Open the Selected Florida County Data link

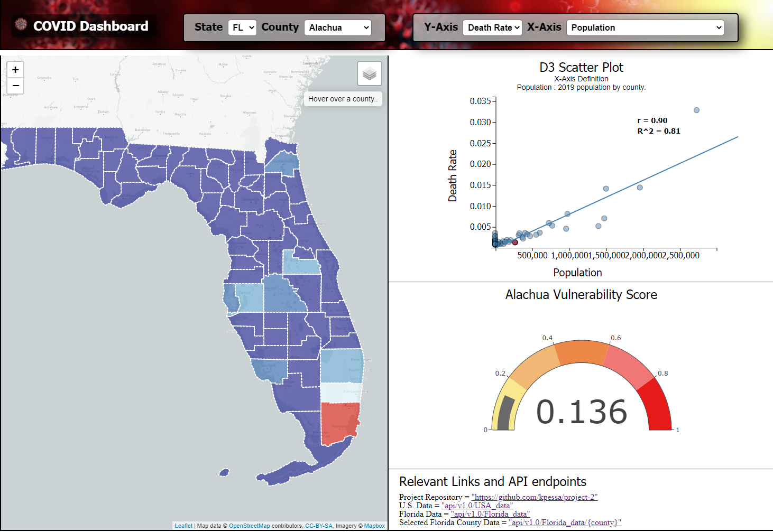tap(565, 522)
